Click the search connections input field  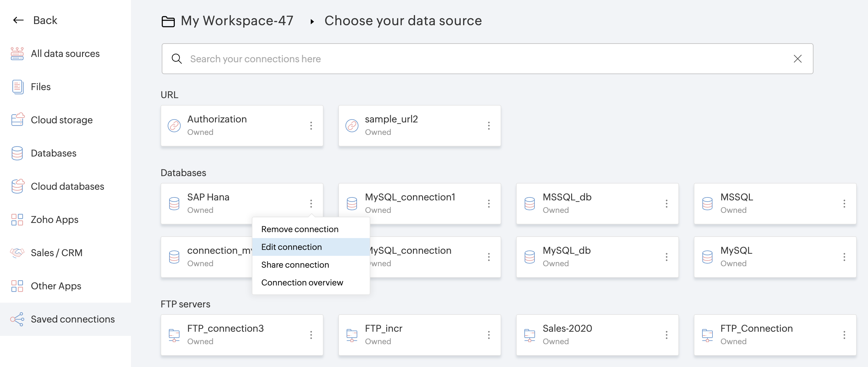472,59
